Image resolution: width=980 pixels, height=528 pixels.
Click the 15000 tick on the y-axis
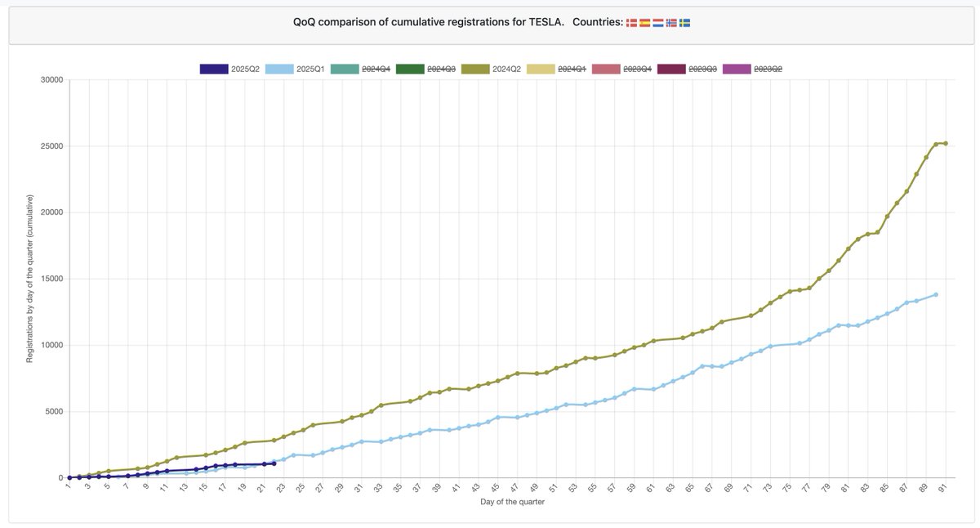click(52, 279)
